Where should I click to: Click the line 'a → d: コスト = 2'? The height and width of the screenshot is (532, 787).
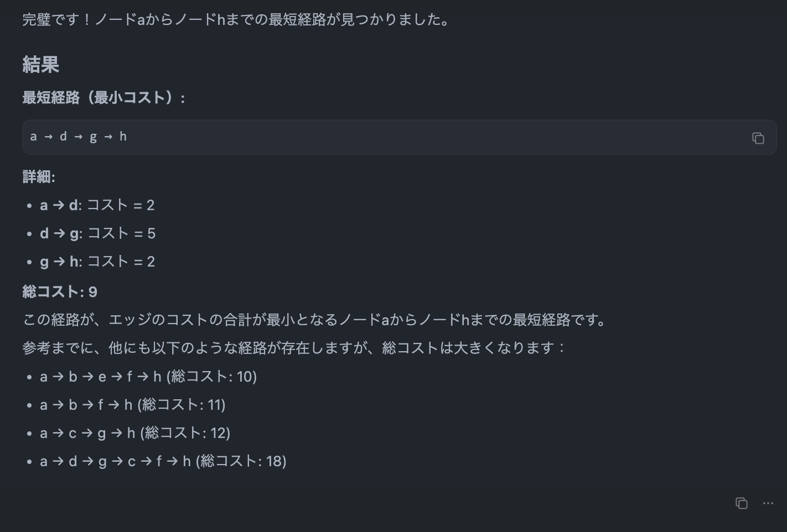coord(97,205)
